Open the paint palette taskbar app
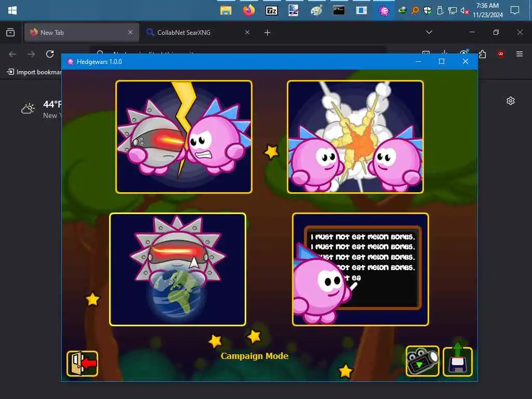This screenshot has width=532, height=399. pos(316,10)
